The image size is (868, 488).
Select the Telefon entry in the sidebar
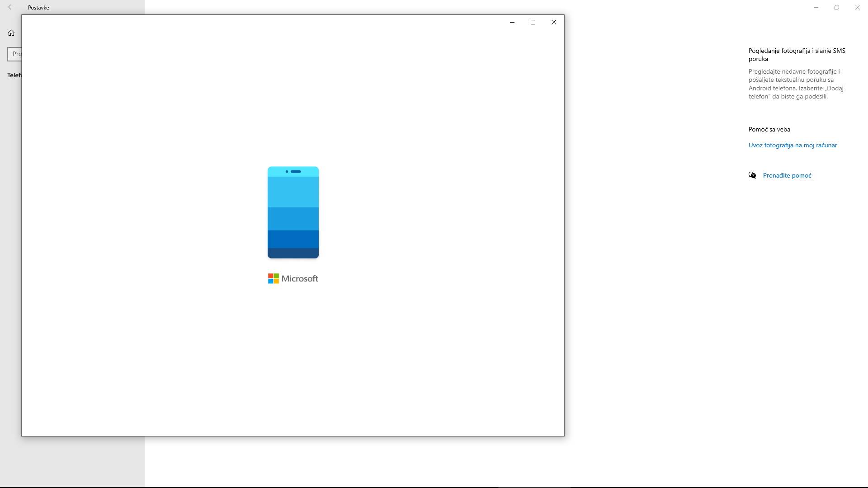coord(14,75)
